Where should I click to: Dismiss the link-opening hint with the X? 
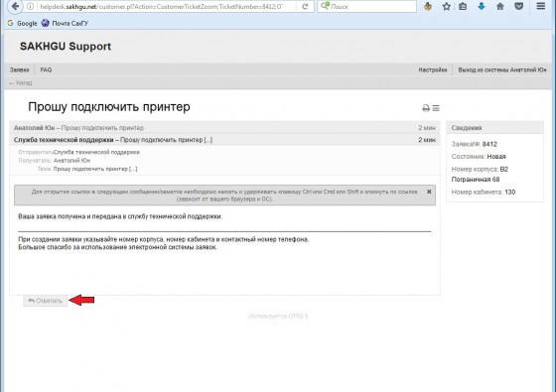tap(429, 192)
